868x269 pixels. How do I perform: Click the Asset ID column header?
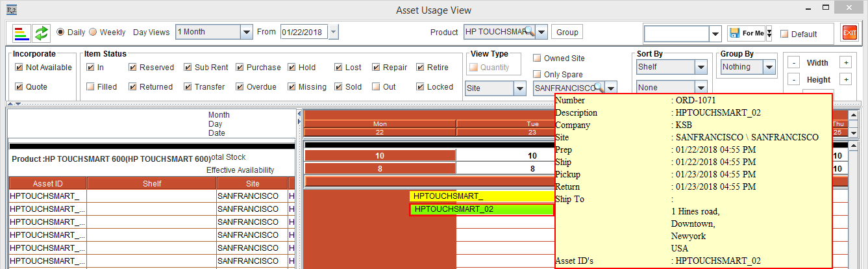[47, 183]
